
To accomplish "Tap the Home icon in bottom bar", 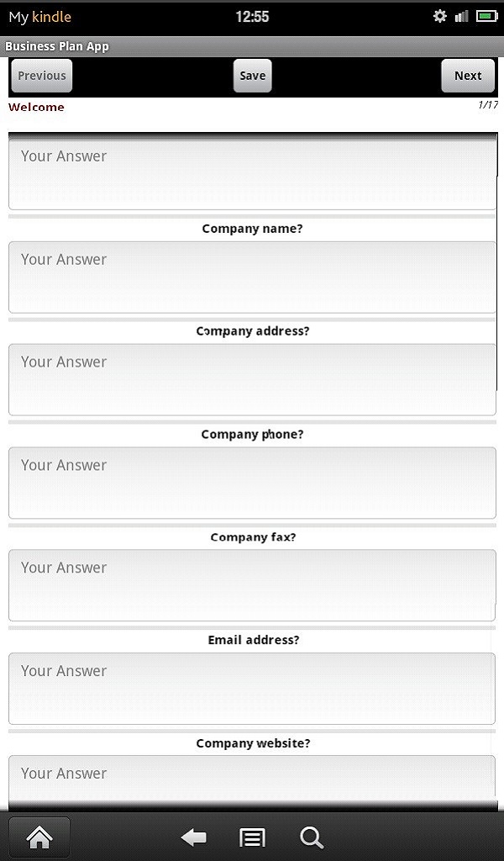I will point(39,837).
